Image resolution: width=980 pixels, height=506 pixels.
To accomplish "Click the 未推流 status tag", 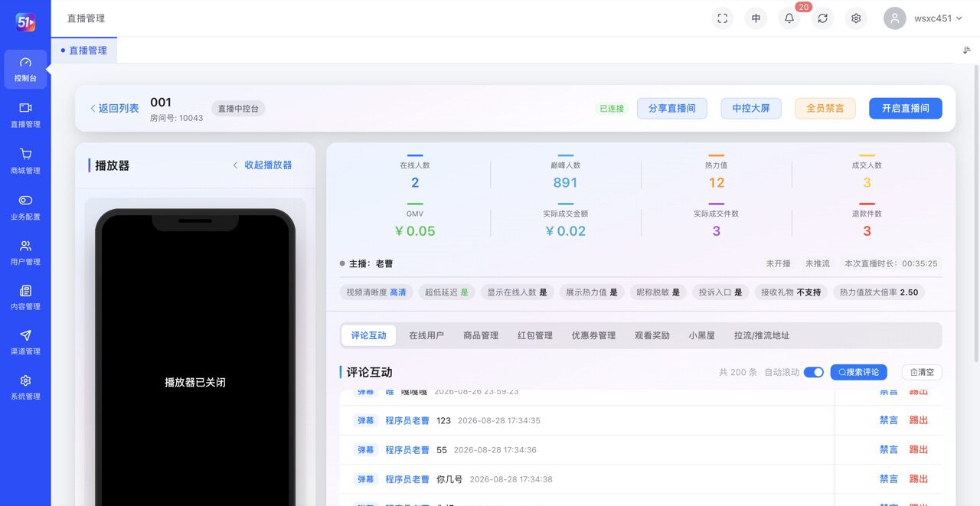I will (x=818, y=263).
